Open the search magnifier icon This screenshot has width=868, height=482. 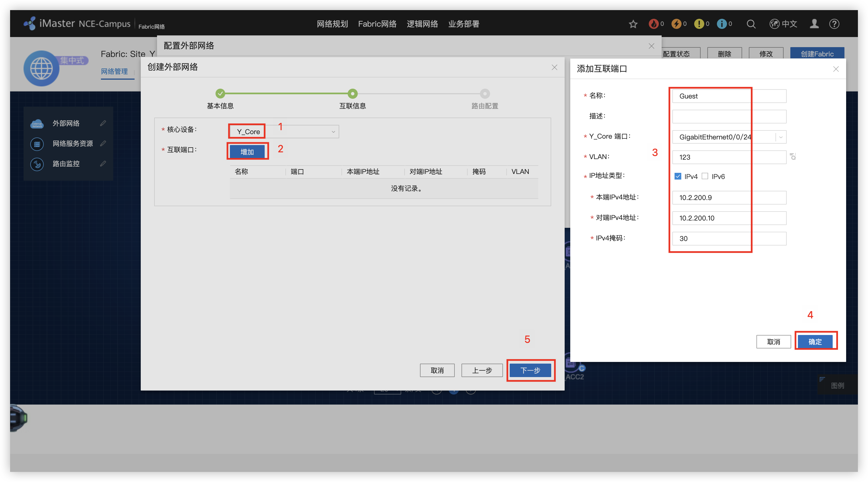pyautogui.click(x=751, y=24)
